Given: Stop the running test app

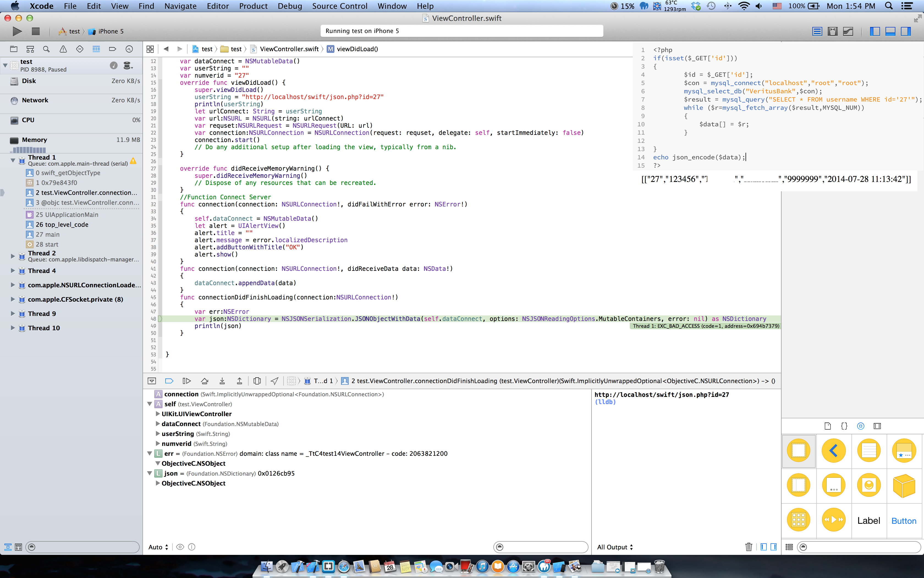Looking at the screenshot, I should pos(35,31).
